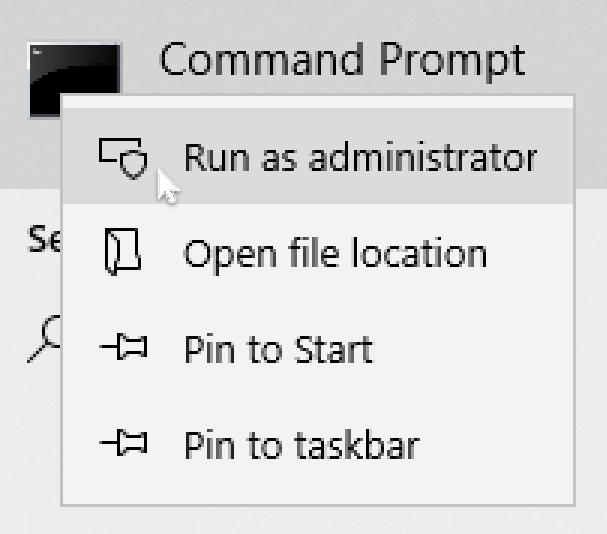Click the context menu's blank bottom margin

coord(318,494)
